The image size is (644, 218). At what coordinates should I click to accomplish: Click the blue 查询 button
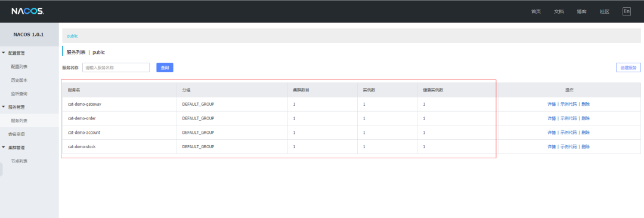(165, 67)
